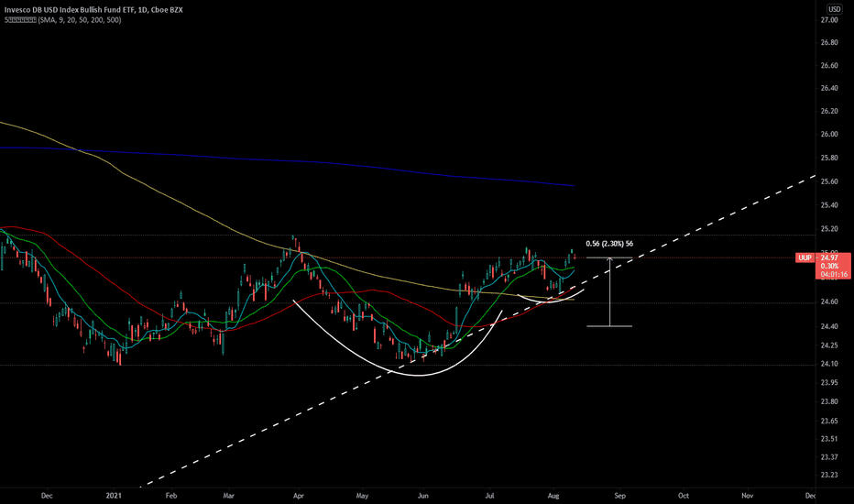Open the USD currency selector
Image resolution: width=854 pixels, height=504 pixels.
[x=834, y=9]
